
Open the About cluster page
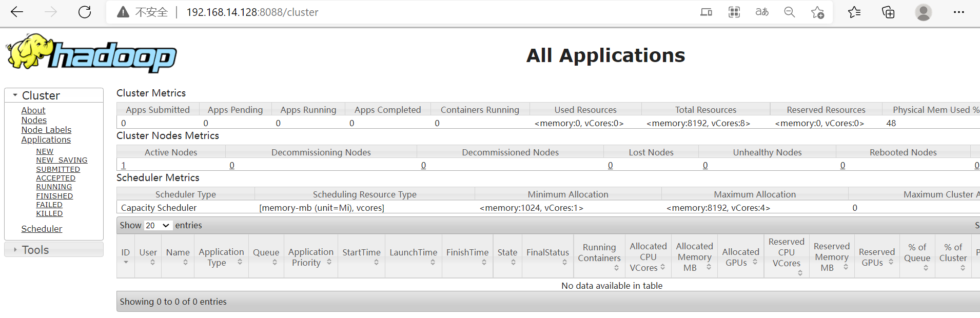coord(33,110)
